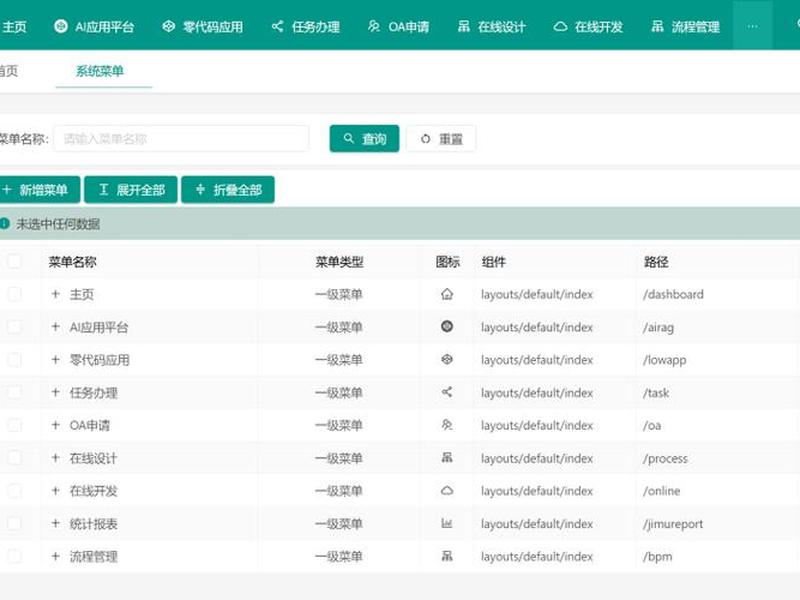The height and width of the screenshot is (600, 800).
Task: Click the 任务办理 share icon in top navigation
Action: [278, 26]
